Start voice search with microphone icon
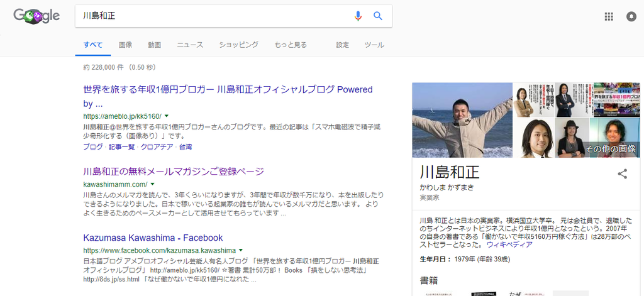 (x=358, y=16)
